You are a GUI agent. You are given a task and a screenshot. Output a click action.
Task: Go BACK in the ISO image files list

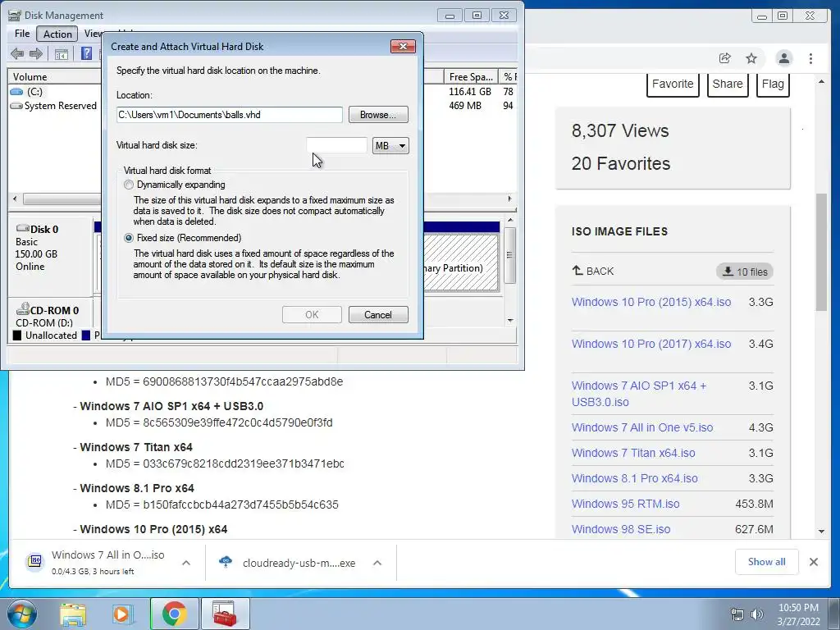[x=592, y=271]
